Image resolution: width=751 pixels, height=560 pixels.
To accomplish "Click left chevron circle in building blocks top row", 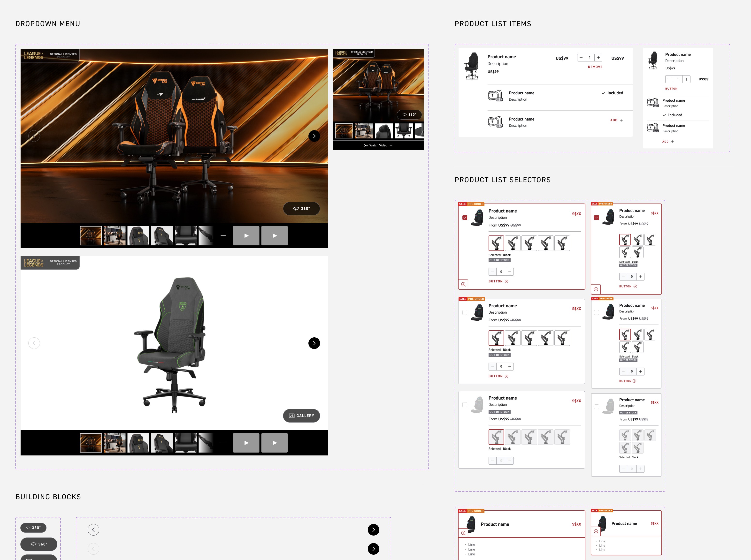I will (93, 530).
